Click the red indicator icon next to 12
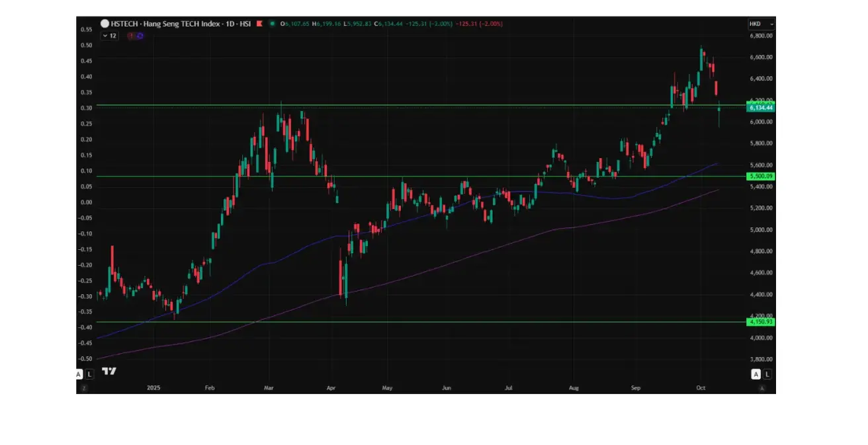This screenshot has height=445, width=868. [132, 36]
